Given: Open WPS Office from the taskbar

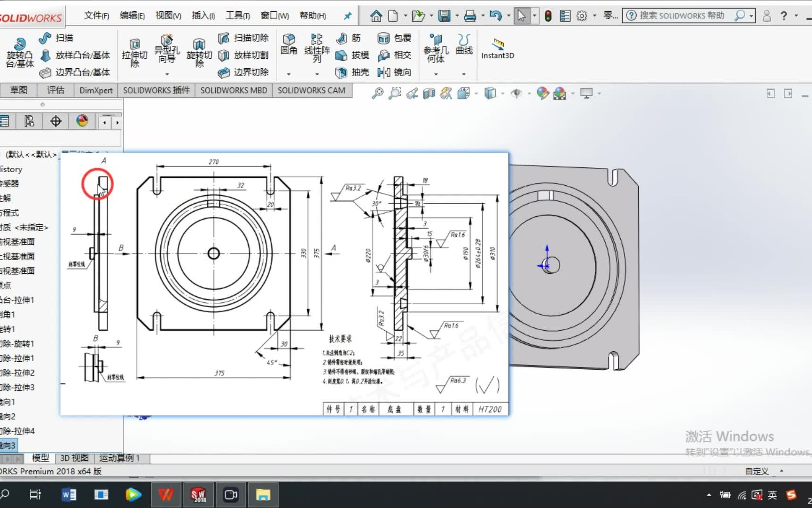Looking at the screenshot, I should pos(165,495).
